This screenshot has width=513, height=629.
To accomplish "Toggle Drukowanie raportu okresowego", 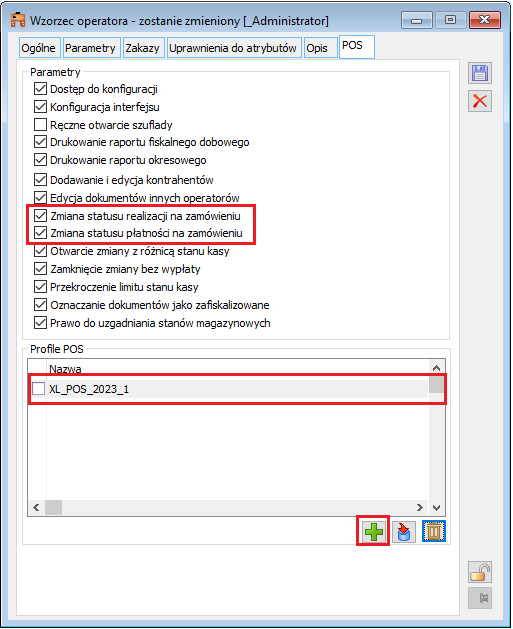I will coord(40,160).
